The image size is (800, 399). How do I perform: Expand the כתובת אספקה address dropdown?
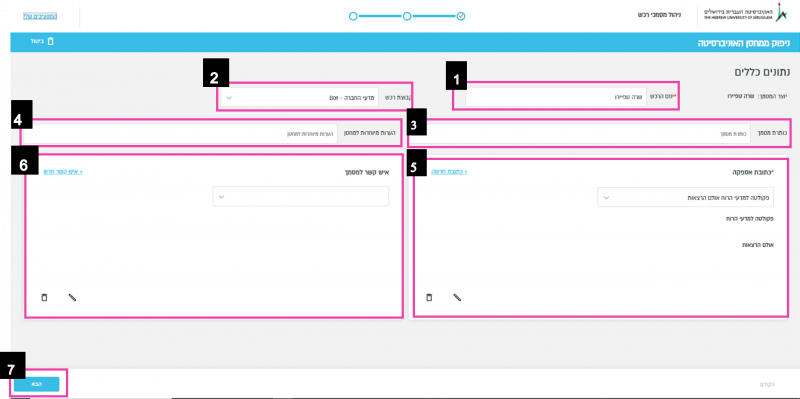click(685, 197)
